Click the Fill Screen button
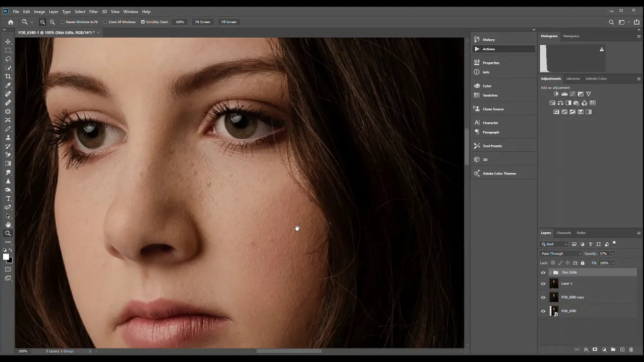The image size is (644, 362). click(229, 22)
